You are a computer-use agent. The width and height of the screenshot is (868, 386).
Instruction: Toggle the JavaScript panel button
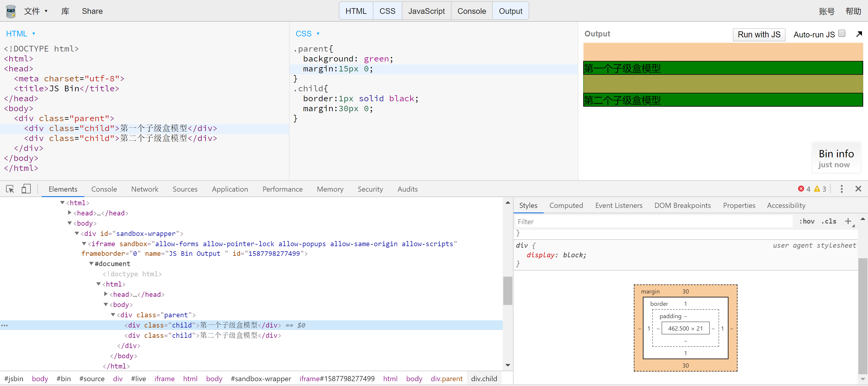point(426,11)
